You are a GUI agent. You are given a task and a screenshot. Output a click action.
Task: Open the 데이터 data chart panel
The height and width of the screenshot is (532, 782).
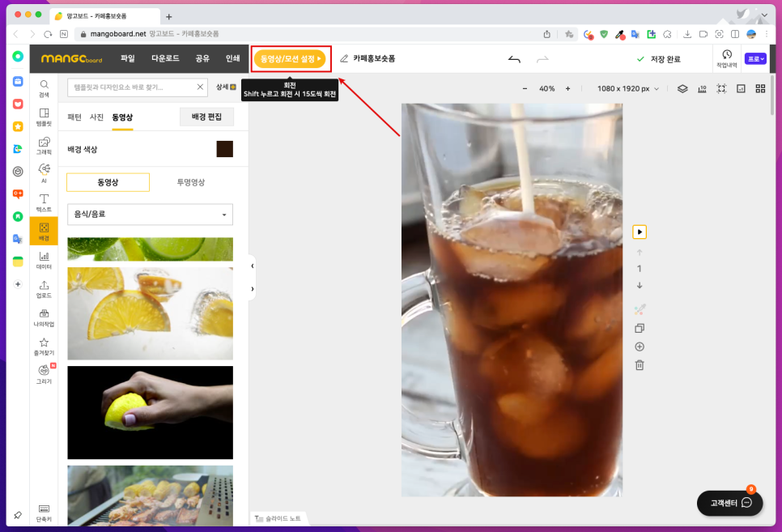[44, 259]
